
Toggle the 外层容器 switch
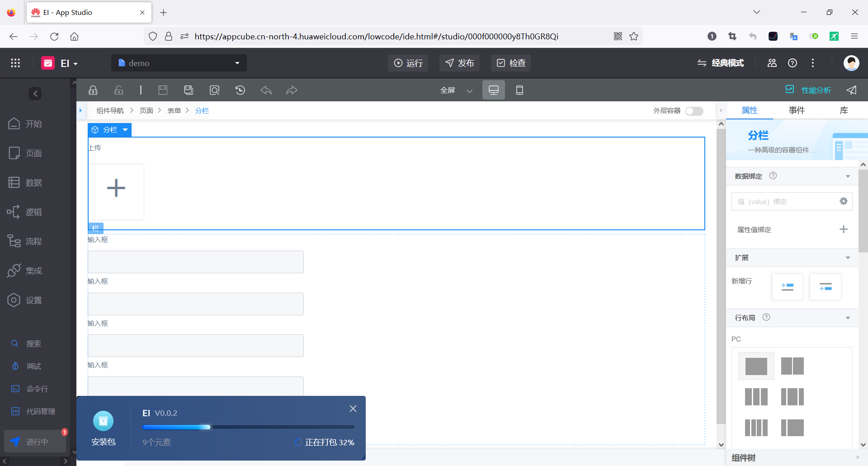[694, 111]
